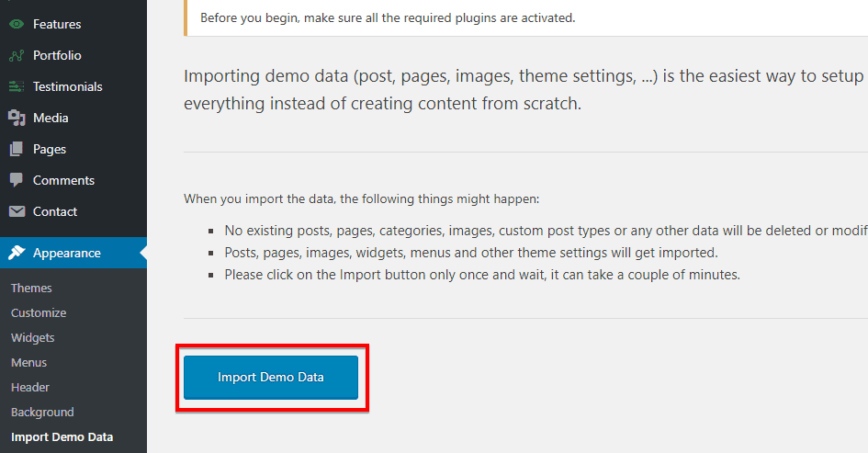Click the Portfolio menu label text
This screenshot has height=453, width=868.
point(57,55)
